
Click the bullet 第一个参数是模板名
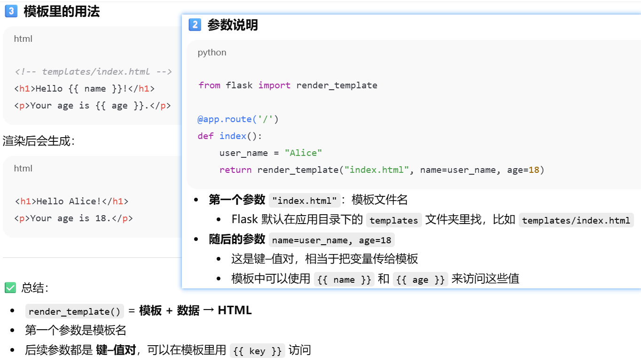pos(76,330)
